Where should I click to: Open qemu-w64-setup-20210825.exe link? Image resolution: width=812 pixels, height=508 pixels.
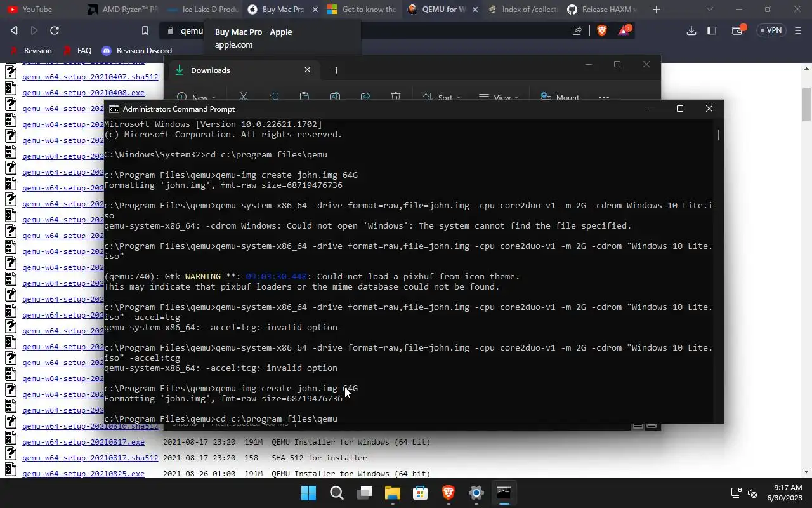click(x=83, y=474)
